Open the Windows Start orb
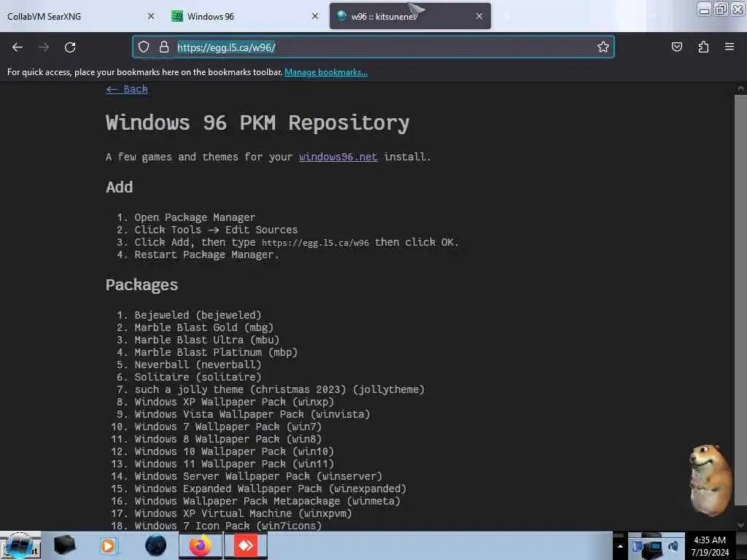Viewport: 747px width, 560px height. point(20,545)
